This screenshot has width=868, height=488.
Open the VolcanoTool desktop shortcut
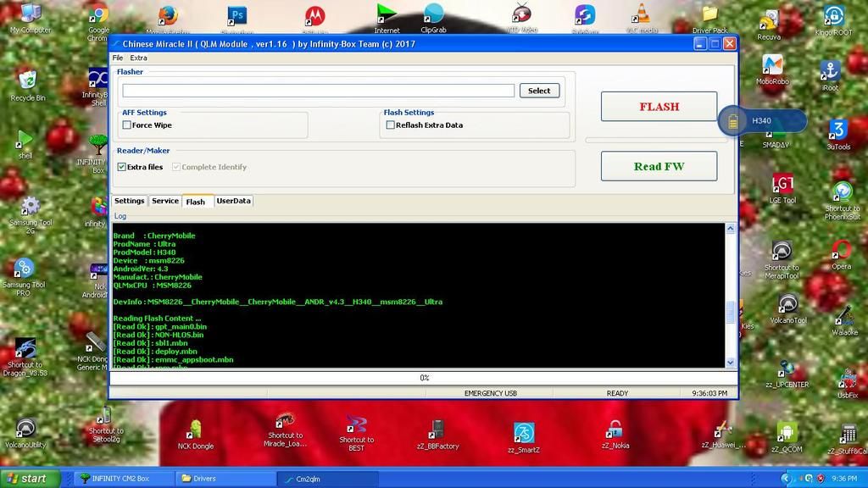(787, 305)
